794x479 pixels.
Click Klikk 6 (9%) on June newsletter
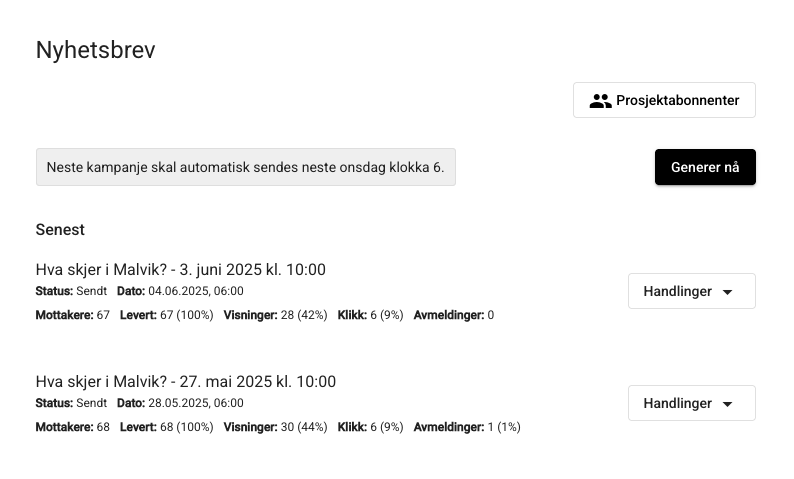click(370, 315)
